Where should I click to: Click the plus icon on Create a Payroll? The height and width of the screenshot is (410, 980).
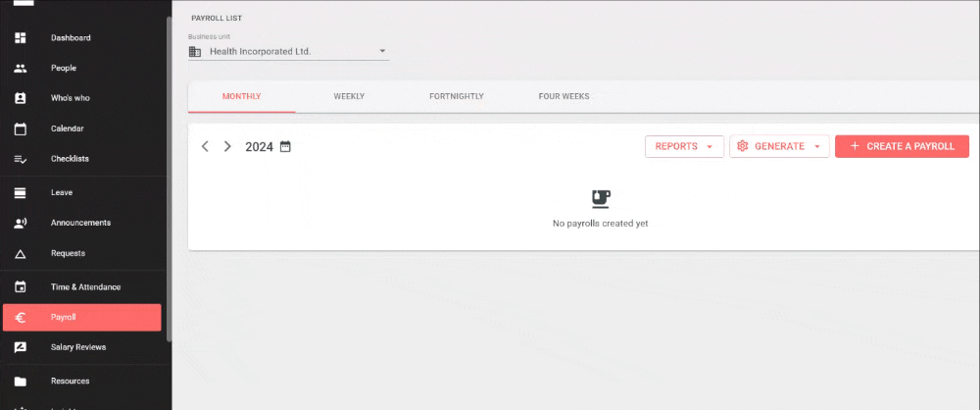tap(855, 146)
